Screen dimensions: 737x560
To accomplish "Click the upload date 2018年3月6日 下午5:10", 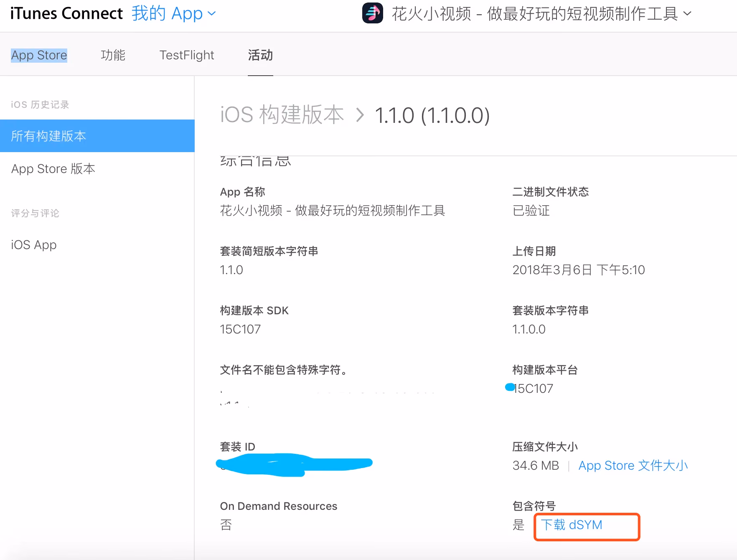I will pyautogui.click(x=579, y=270).
